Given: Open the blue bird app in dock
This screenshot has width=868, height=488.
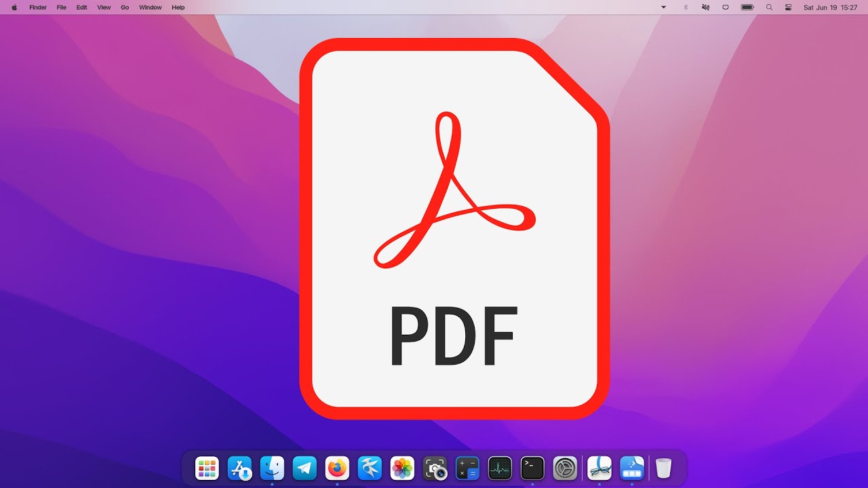Looking at the screenshot, I should click(370, 468).
